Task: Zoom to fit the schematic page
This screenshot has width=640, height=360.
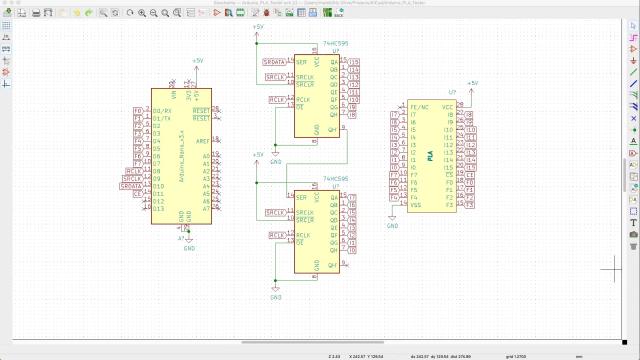Action: tap(165, 13)
